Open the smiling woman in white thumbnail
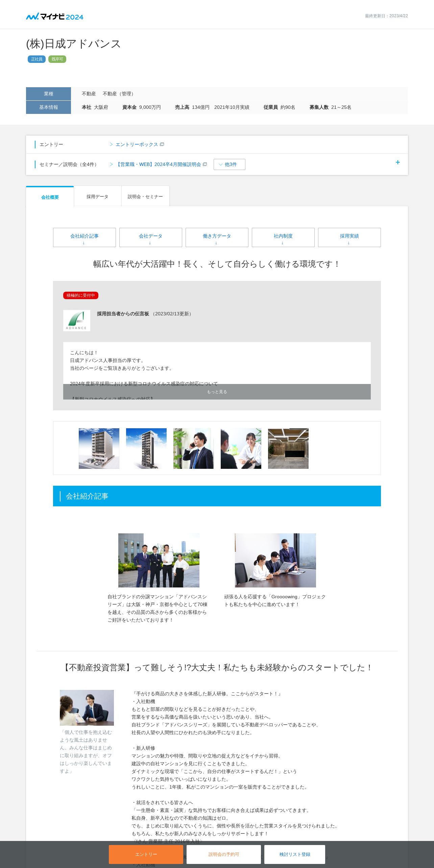434x868 pixels. coord(241,449)
